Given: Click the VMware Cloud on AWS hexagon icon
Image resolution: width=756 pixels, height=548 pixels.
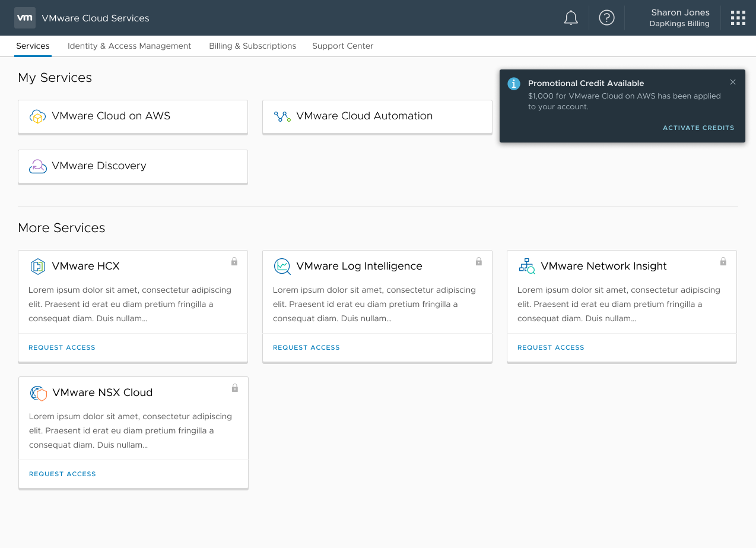Looking at the screenshot, I should tap(38, 117).
